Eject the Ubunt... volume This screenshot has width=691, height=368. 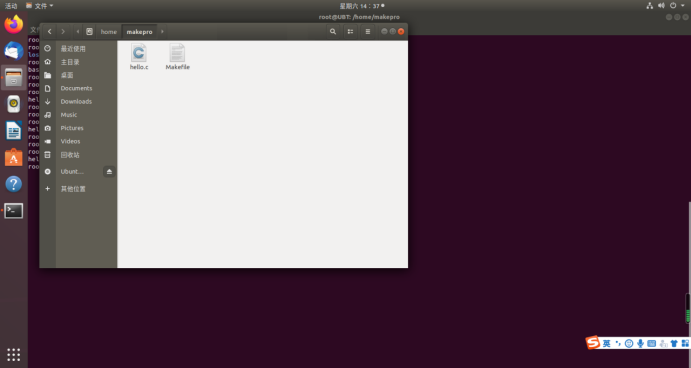click(109, 171)
